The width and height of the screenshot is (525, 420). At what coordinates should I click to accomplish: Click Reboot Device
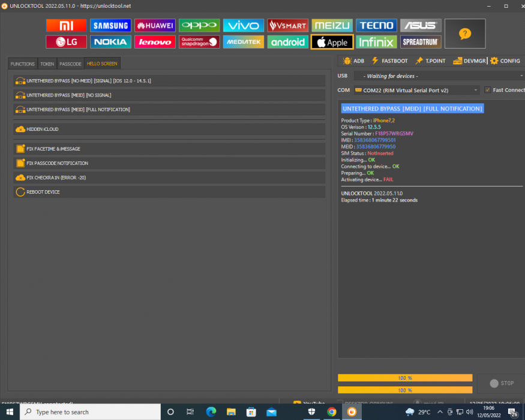(169, 192)
